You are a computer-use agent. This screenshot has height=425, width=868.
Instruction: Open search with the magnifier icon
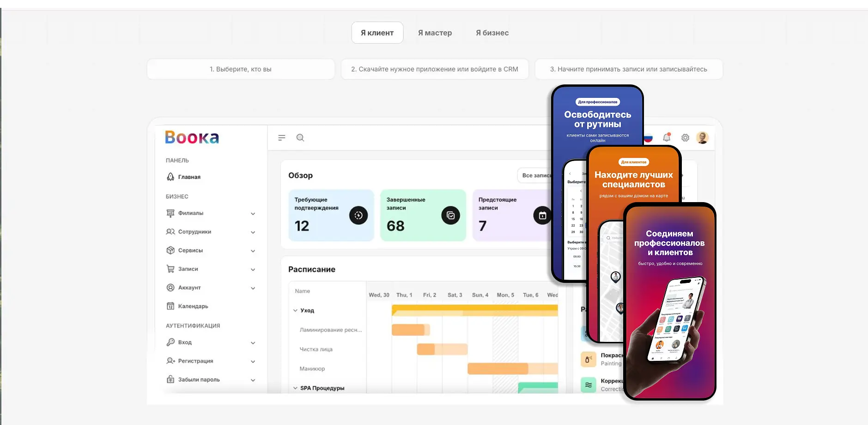(300, 138)
